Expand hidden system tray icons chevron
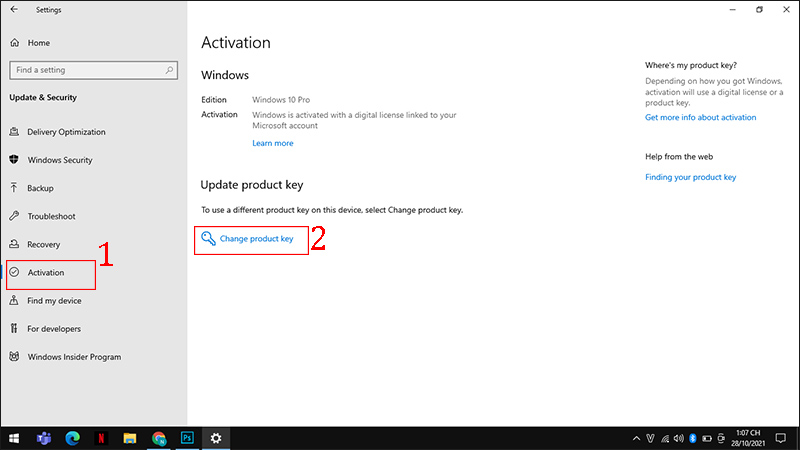The image size is (800, 450). [x=637, y=438]
